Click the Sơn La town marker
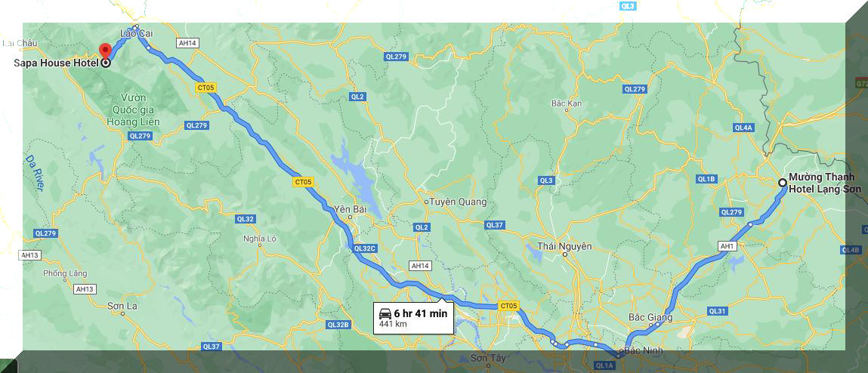Viewport: 868px width, 373px height. (122, 314)
